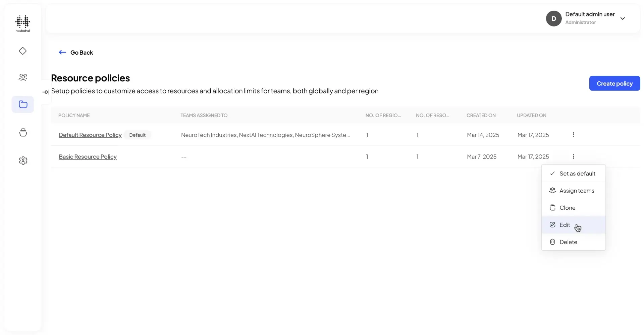
Task: Click the Default badge next to the policy name
Action: (137, 135)
